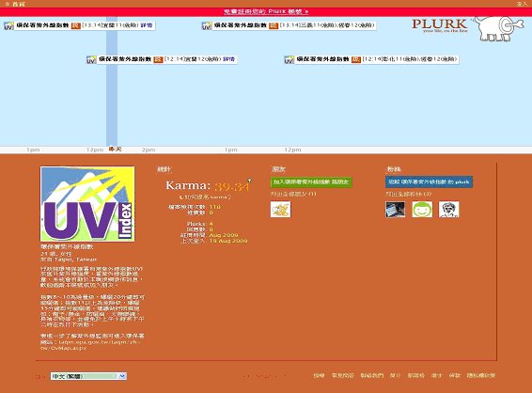Click the blue follow plurk button
Image resolution: width=532 pixels, height=393 pixels.
tap(429, 181)
